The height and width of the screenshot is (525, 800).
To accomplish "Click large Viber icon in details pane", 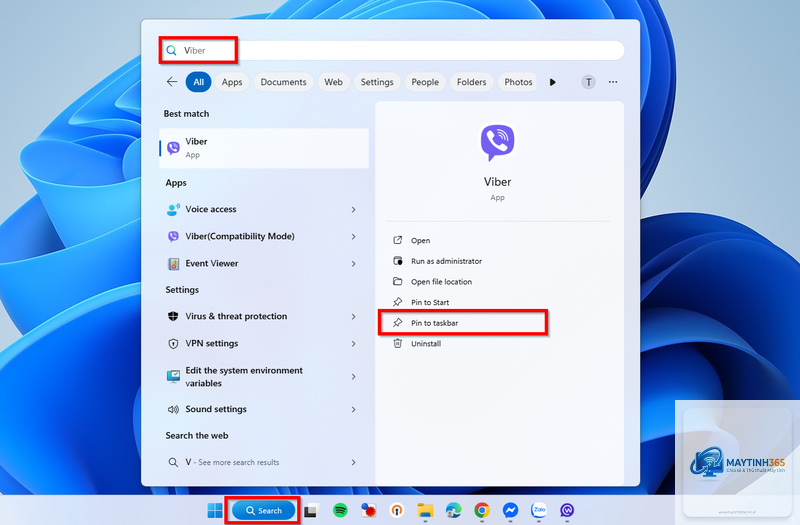I will pyautogui.click(x=497, y=142).
